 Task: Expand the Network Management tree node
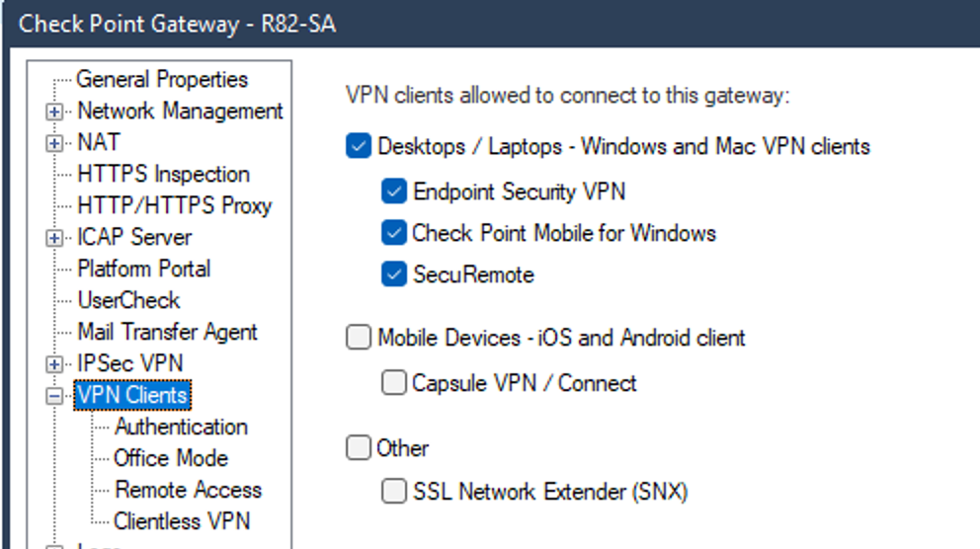coord(54,112)
